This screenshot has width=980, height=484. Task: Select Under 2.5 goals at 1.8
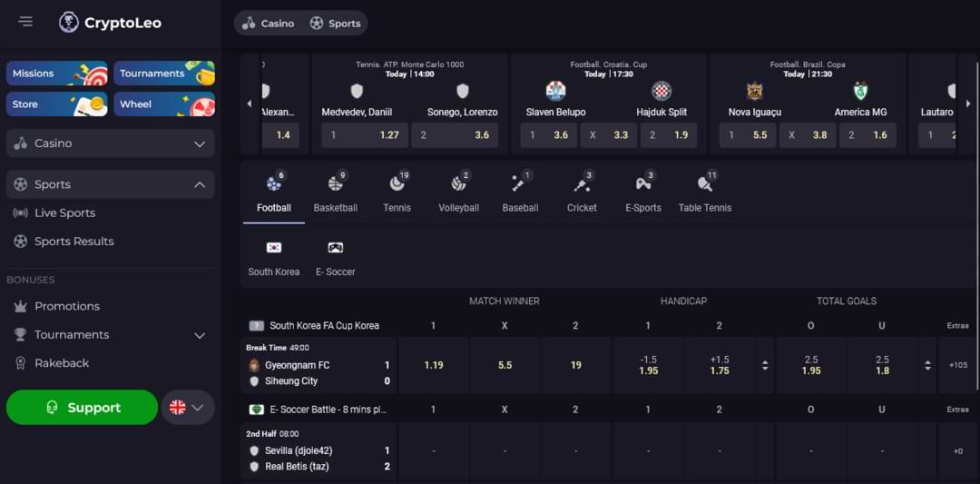882,365
